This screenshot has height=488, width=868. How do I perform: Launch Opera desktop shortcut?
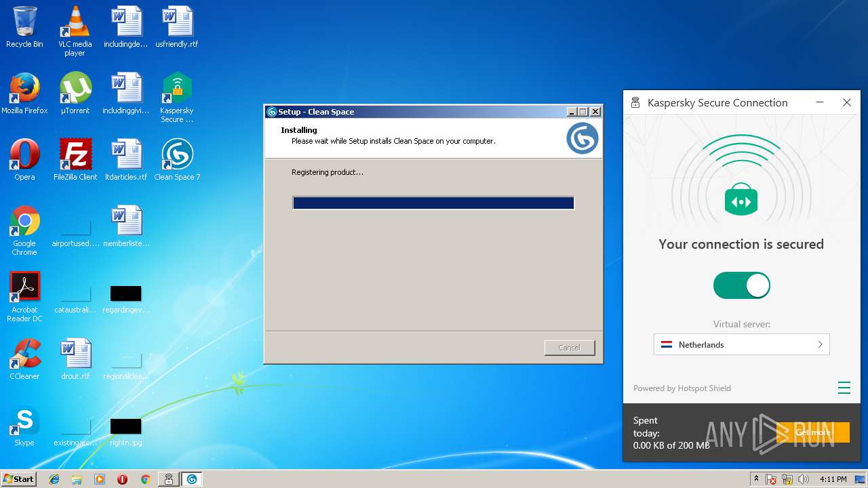tap(24, 160)
